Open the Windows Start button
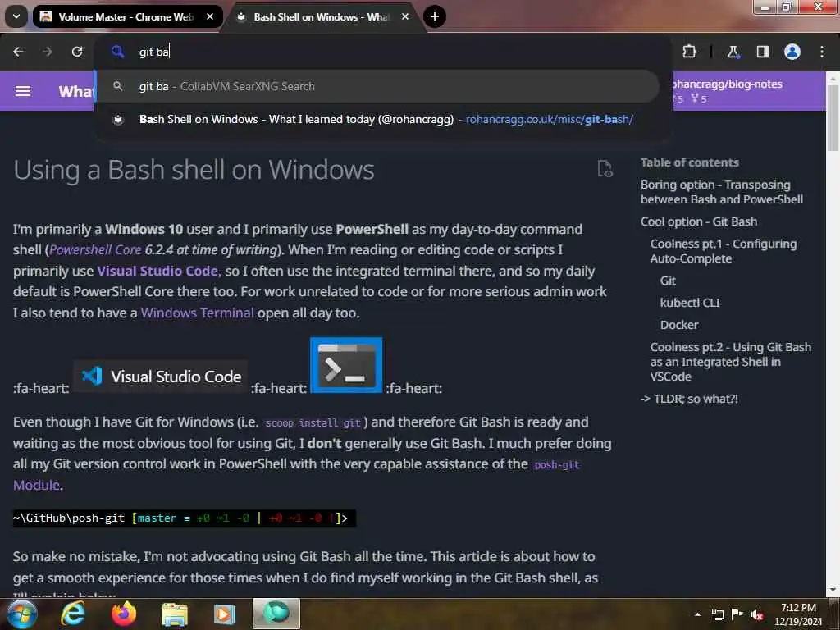 [x=21, y=614]
